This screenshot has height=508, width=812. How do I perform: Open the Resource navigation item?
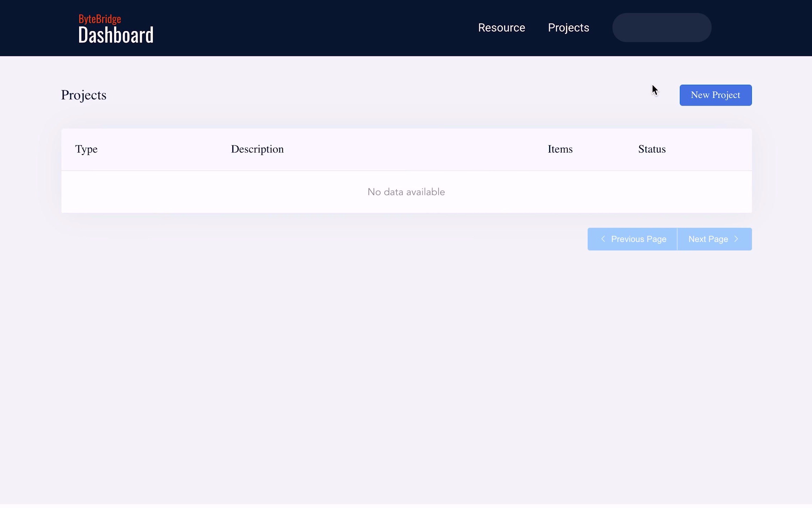coord(501,28)
